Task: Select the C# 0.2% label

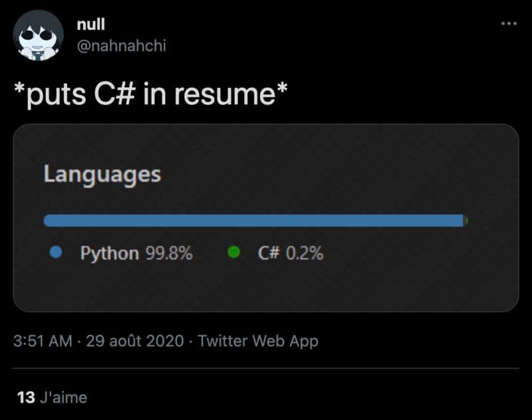Action: 291,253
